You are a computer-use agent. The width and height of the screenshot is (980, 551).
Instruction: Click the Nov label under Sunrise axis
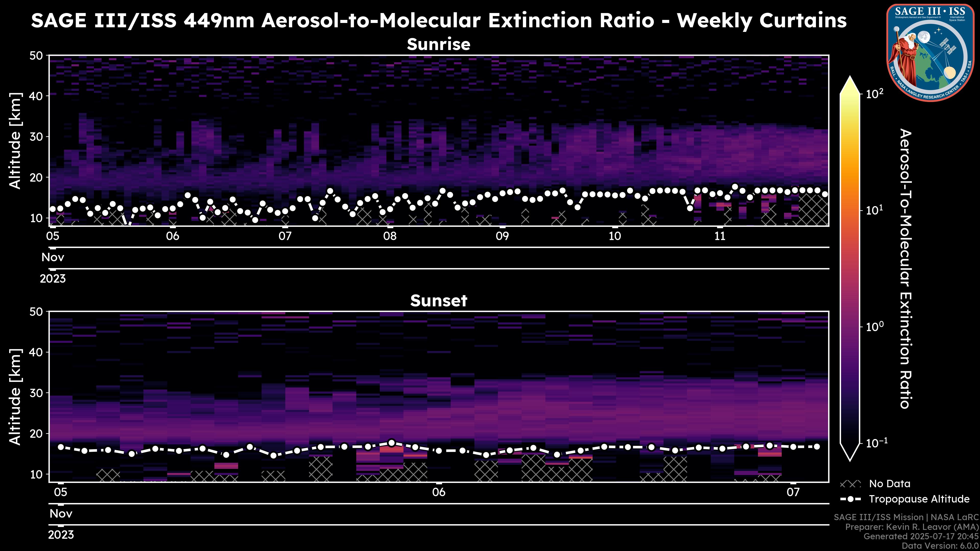[x=53, y=257]
